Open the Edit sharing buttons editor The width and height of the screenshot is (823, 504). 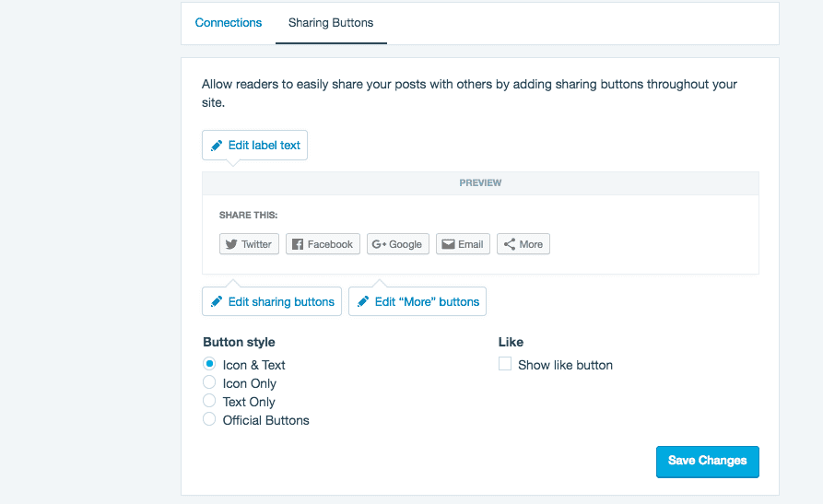(x=272, y=302)
